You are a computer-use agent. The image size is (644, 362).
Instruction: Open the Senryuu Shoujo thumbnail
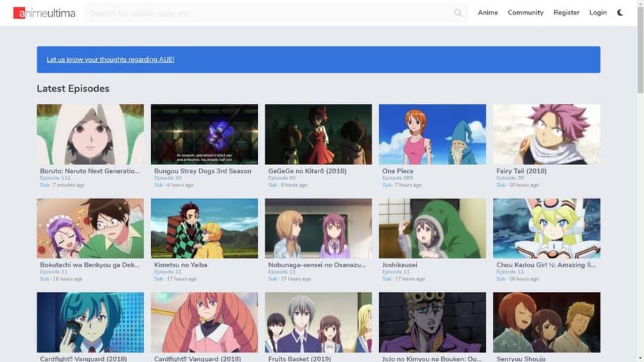coord(546,322)
